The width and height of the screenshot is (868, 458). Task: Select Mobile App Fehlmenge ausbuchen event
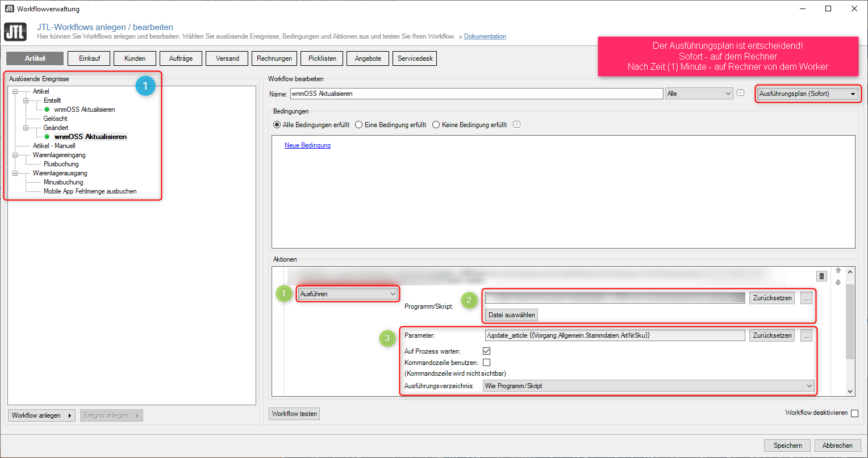[90, 191]
